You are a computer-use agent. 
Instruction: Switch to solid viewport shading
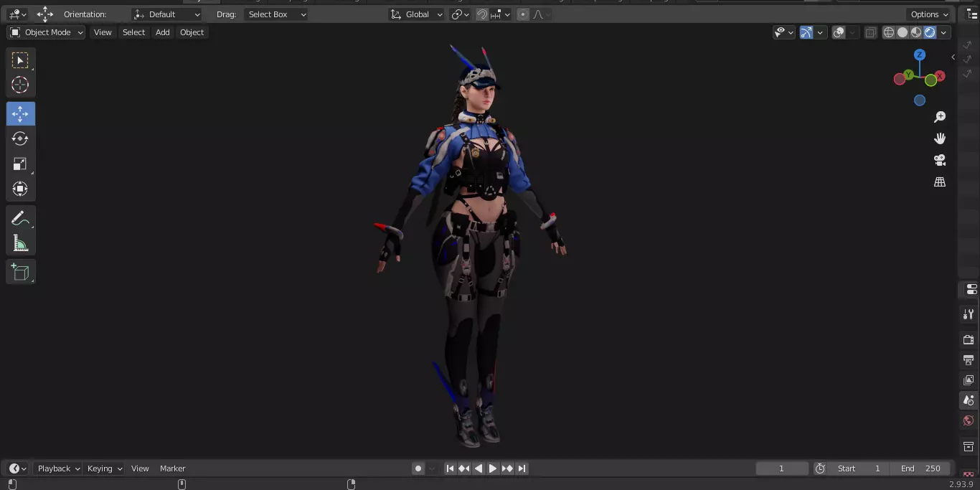coord(903,32)
